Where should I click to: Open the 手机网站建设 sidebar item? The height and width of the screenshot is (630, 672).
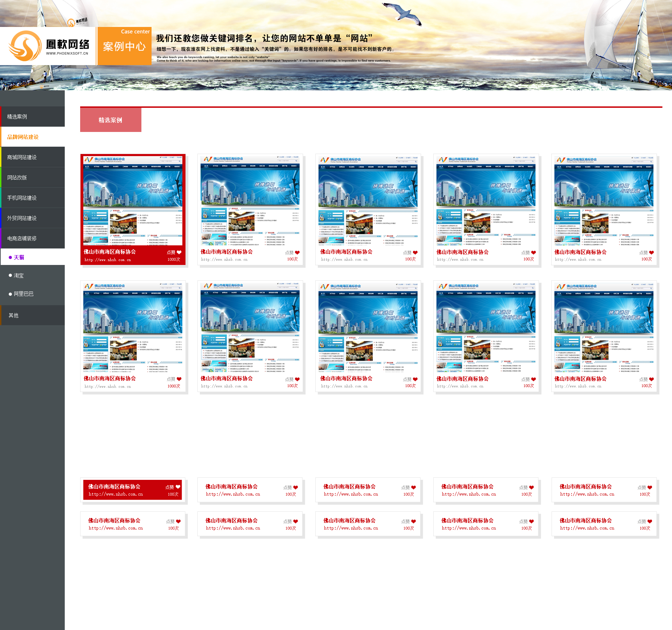coord(22,198)
